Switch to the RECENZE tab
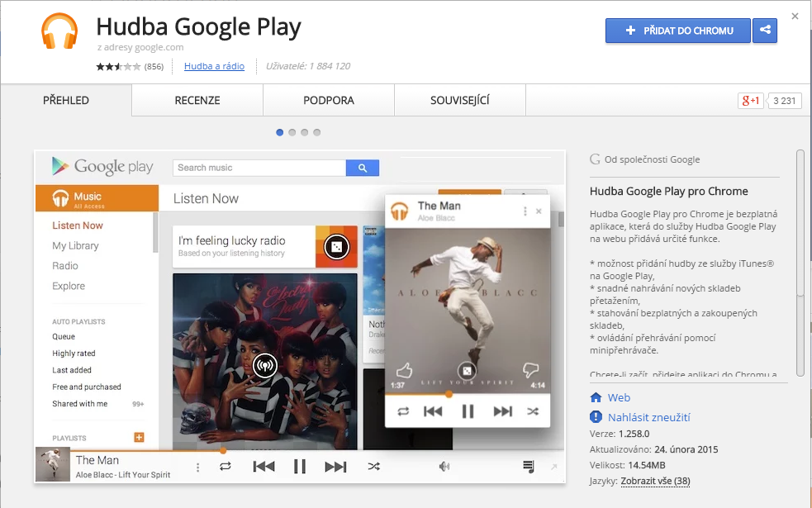The width and height of the screenshot is (812, 508). (x=197, y=100)
